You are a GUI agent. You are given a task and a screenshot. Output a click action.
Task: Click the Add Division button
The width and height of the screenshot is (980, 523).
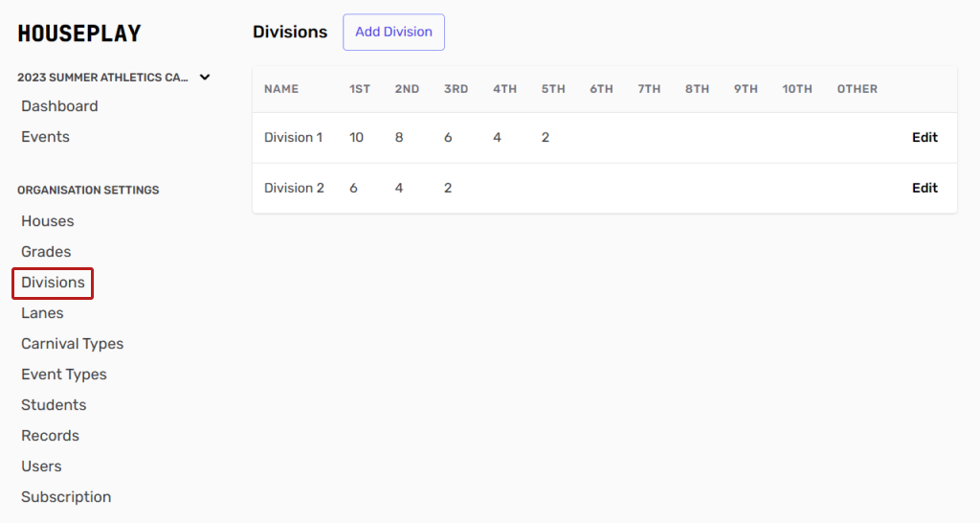[393, 32]
